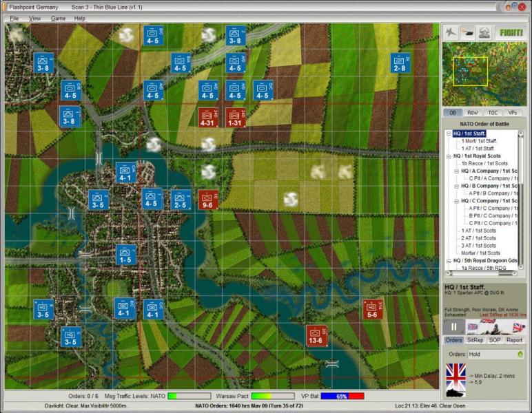Switch to the SitRep tab

(x=475, y=340)
